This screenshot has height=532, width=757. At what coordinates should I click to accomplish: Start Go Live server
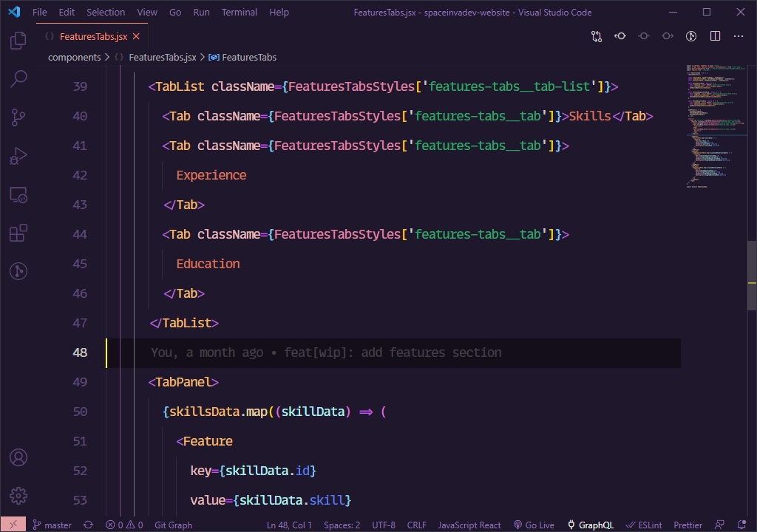pyautogui.click(x=534, y=525)
